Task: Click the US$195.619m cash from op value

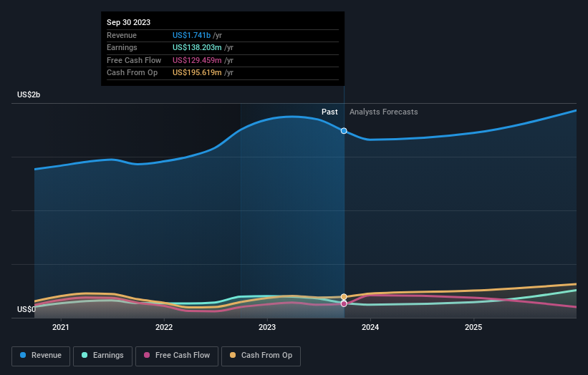Action: [197, 73]
